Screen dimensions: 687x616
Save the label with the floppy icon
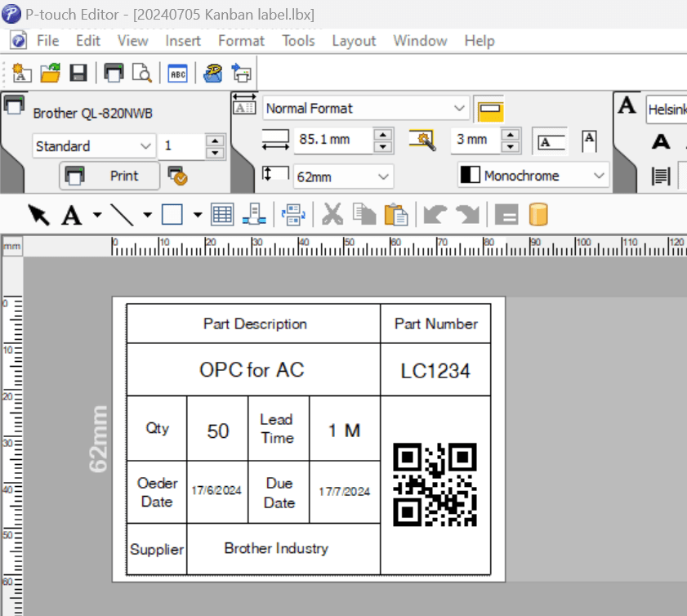point(78,73)
